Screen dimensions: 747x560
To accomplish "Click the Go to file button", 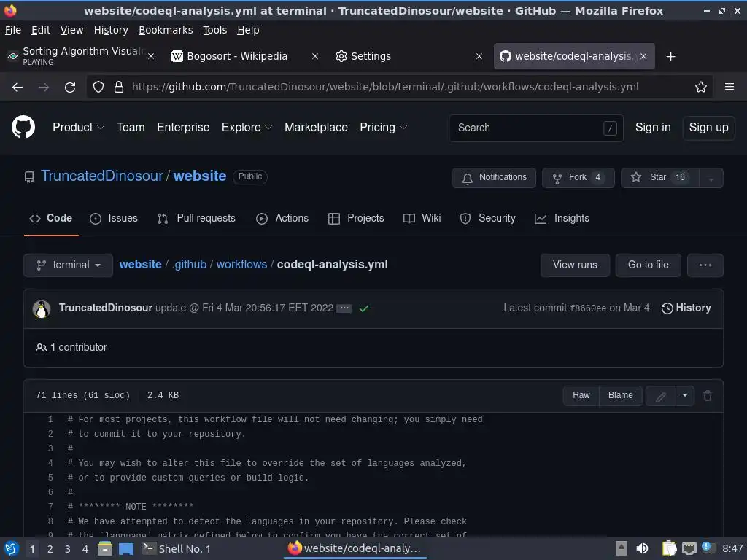I will (x=648, y=265).
